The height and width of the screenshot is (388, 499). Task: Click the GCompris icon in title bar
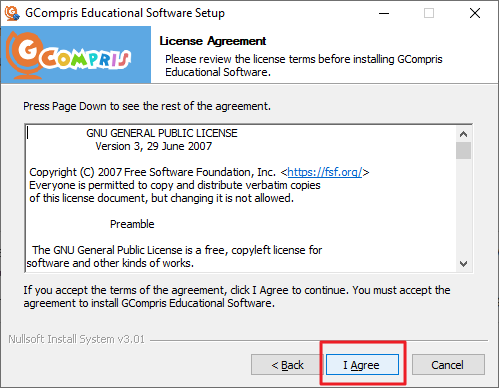point(12,13)
